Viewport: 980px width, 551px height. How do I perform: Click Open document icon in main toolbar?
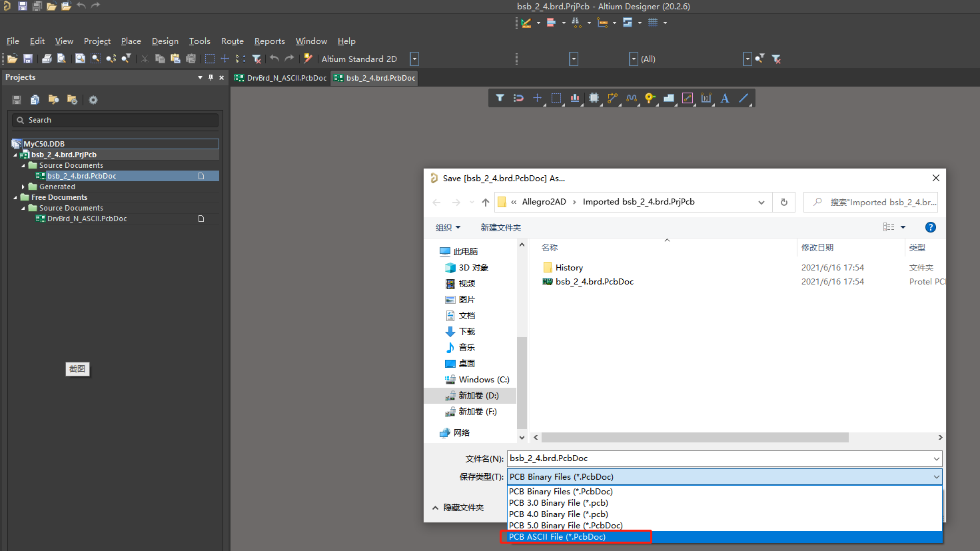pos(12,59)
